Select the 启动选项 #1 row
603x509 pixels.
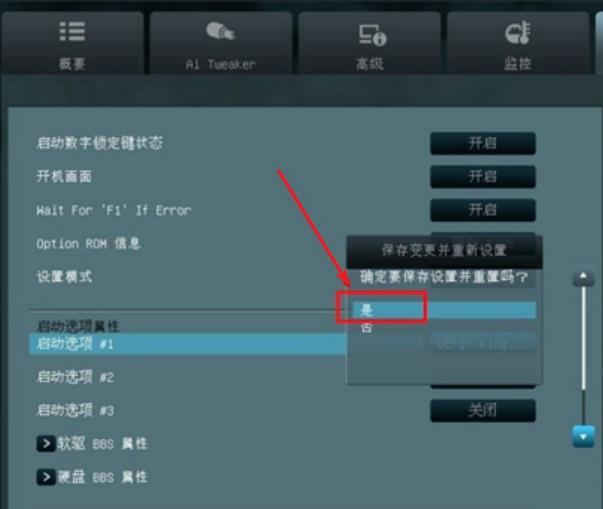tap(188, 344)
